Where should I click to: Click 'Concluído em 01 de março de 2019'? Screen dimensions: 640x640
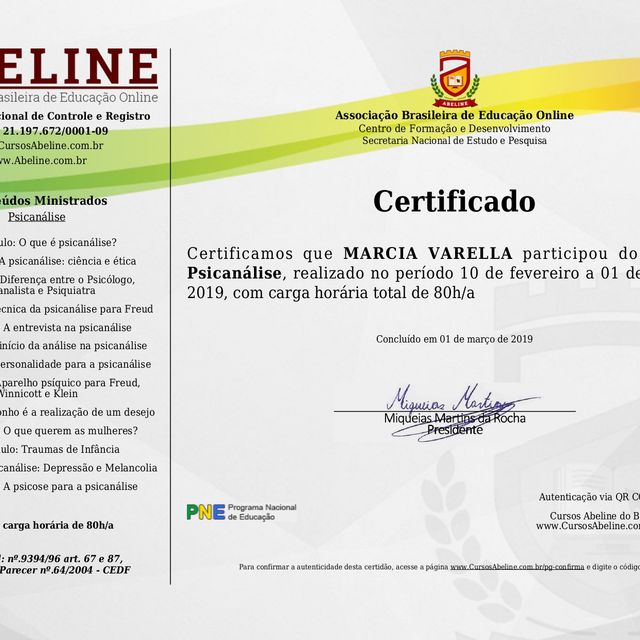click(x=454, y=339)
